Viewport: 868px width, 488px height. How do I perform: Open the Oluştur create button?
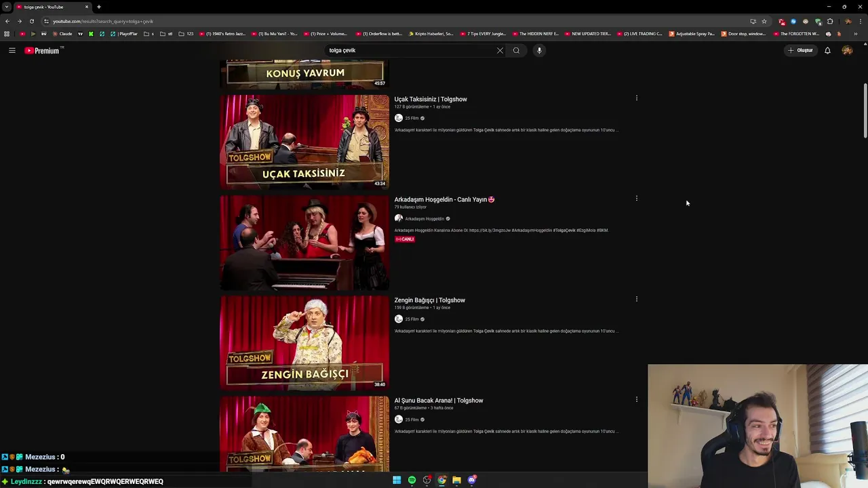click(x=800, y=50)
